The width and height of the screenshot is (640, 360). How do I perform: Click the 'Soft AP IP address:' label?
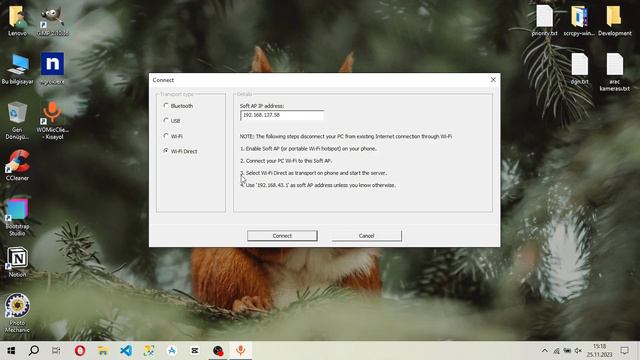click(262, 106)
